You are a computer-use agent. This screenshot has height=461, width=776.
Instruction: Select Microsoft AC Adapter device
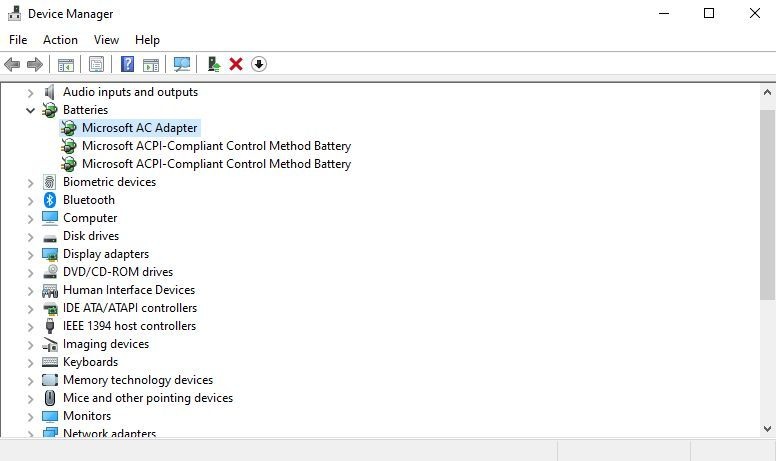(x=140, y=128)
